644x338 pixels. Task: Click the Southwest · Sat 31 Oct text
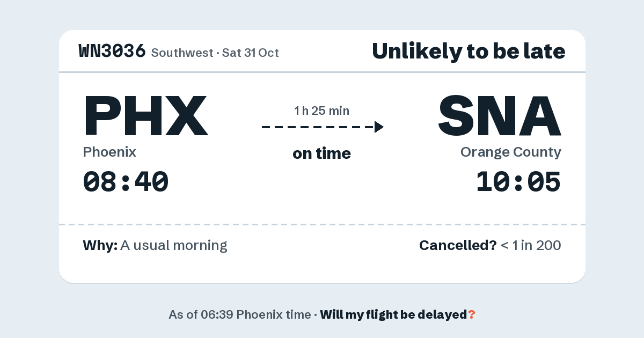pyautogui.click(x=215, y=53)
